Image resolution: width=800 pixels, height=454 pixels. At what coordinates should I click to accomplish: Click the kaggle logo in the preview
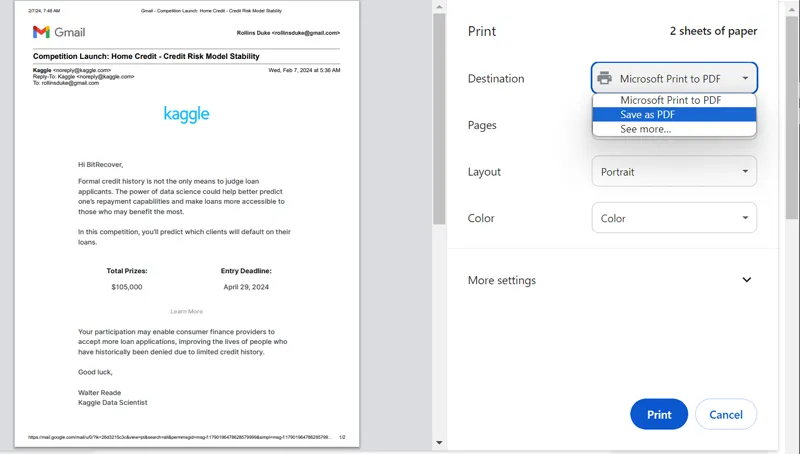186,114
